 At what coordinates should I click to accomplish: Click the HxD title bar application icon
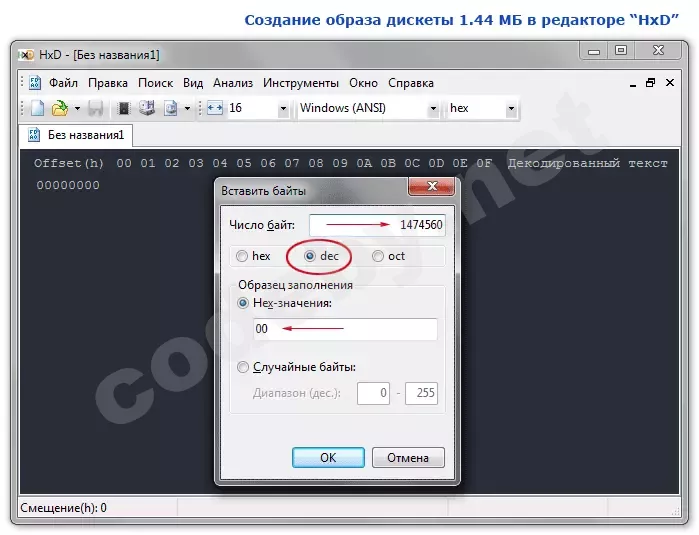pyautogui.click(x=27, y=55)
